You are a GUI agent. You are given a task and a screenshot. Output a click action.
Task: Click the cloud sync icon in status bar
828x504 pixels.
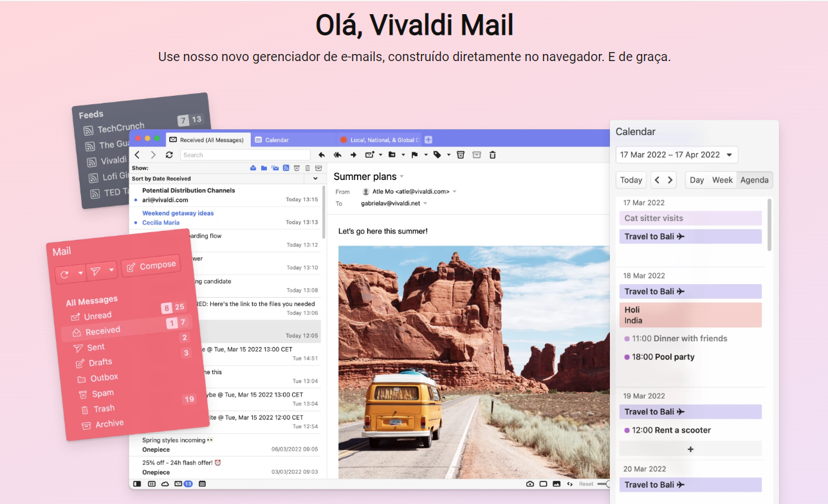coord(165,483)
